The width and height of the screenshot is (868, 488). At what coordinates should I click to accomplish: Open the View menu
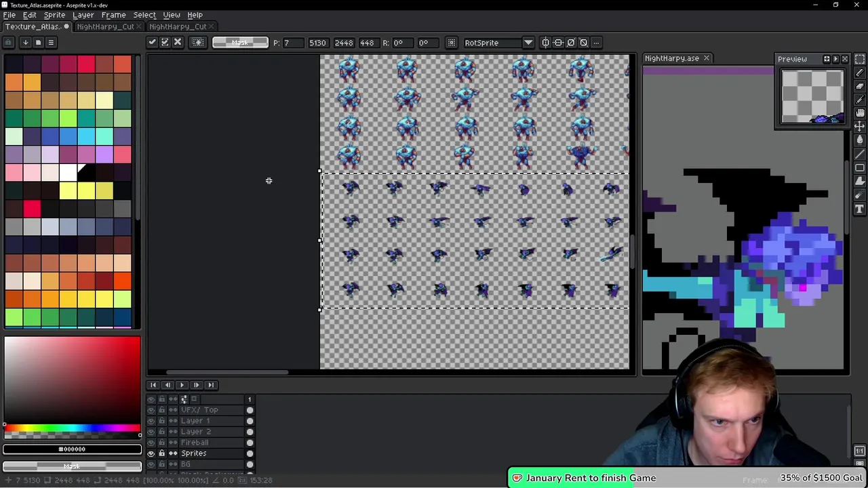(172, 15)
